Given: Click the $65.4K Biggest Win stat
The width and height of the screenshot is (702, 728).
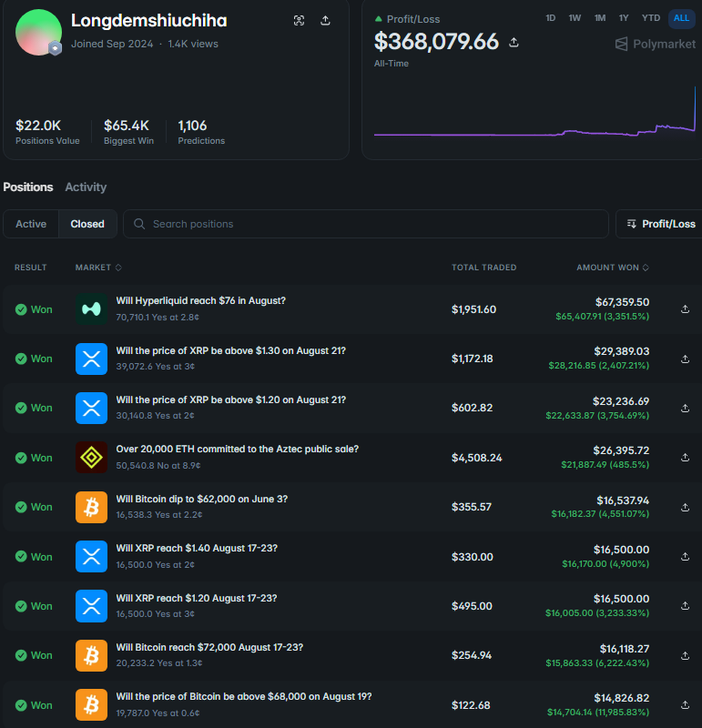Looking at the screenshot, I should click(x=128, y=132).
